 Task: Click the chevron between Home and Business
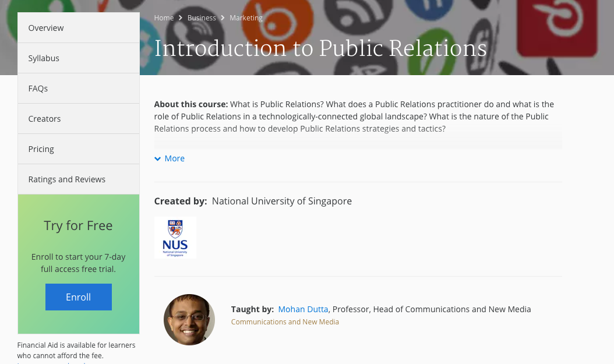pos(181,18)
